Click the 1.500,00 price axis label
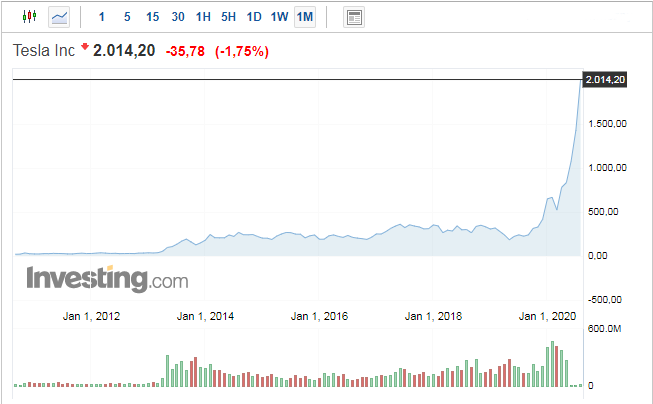Screen dimensions: 653x404 click(x=607, y=124)
